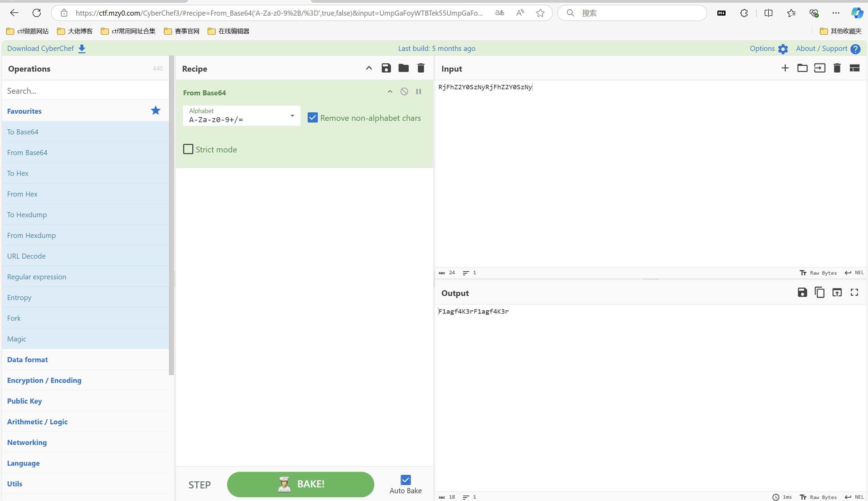Open the ctf做题网站 bookmark folder

(28, 31)
